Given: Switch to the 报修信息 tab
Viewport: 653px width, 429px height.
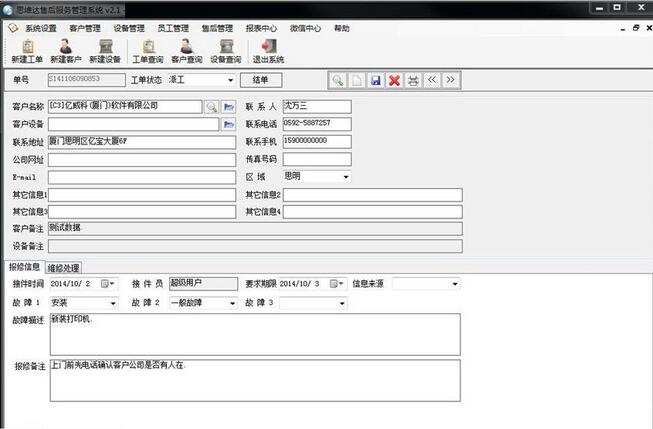Looking at the screenshot, I should (x=24, y=267).
